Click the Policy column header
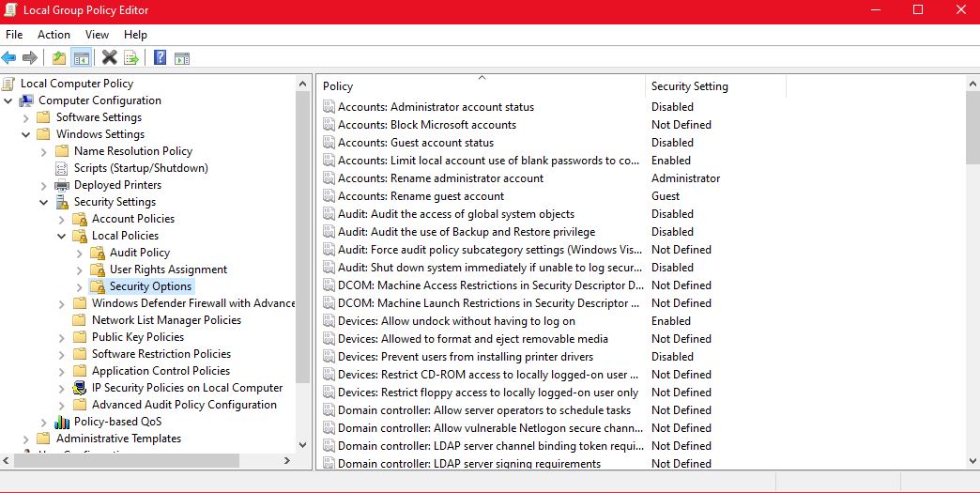This screenshot has height=493, width=980. [481, 86]
